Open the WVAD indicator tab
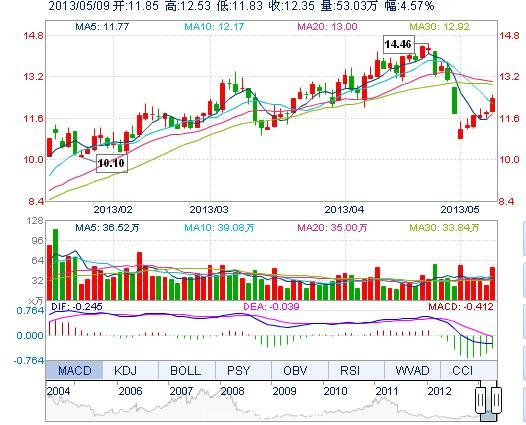The image size is (526, 425). coord(412,370)
